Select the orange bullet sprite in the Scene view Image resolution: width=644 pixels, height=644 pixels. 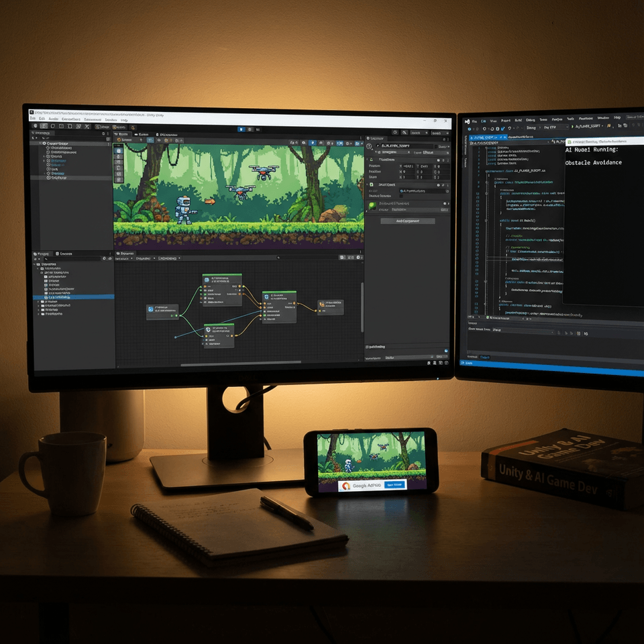coord(210,201)
